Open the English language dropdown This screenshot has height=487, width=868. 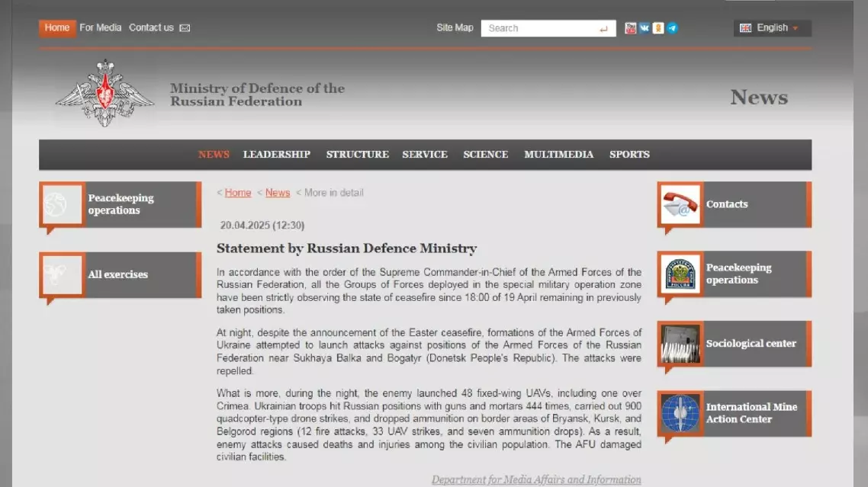click(x=773, y=28)
